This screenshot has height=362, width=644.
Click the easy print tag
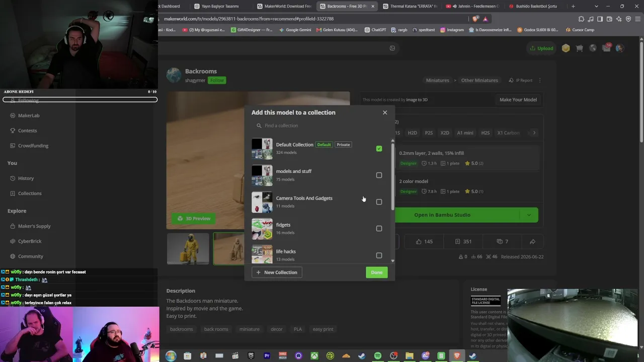coord(323,329)
